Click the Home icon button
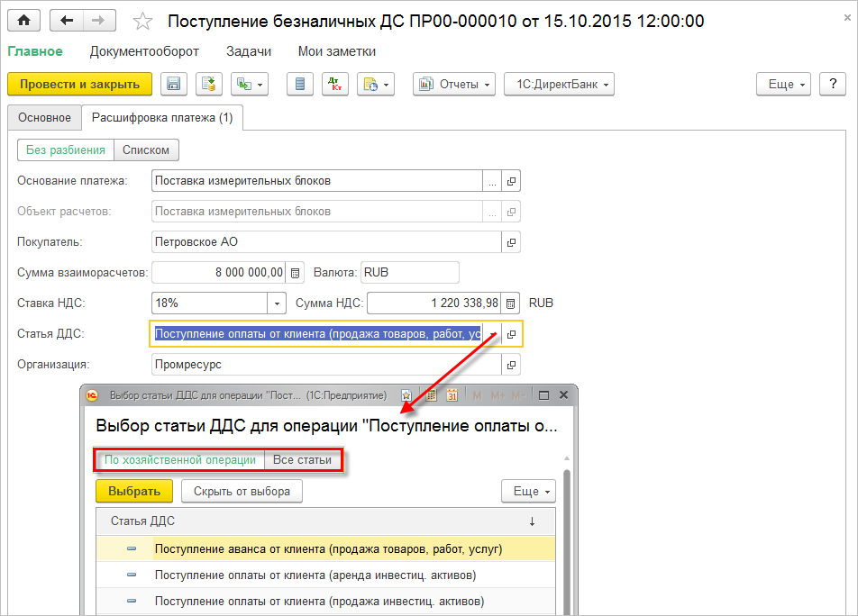 (23, 21)
